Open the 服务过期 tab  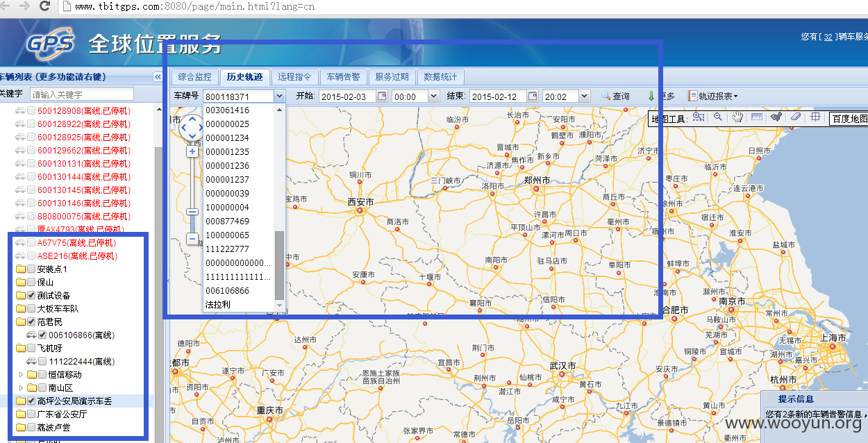point(392,77)
